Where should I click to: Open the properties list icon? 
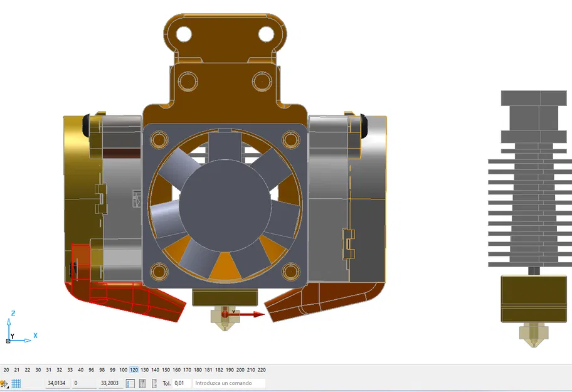[x=130, y=383]
